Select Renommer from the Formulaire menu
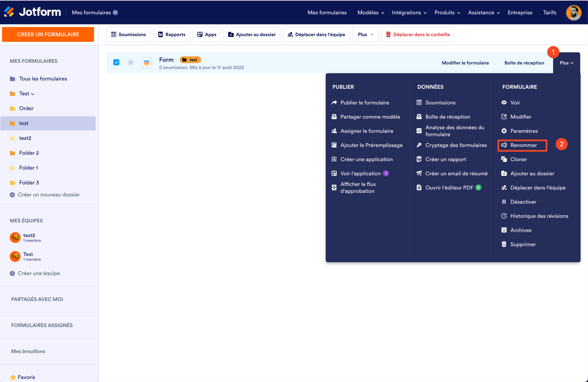The width and height of the screenshot is (588, 382). [523, 145]
